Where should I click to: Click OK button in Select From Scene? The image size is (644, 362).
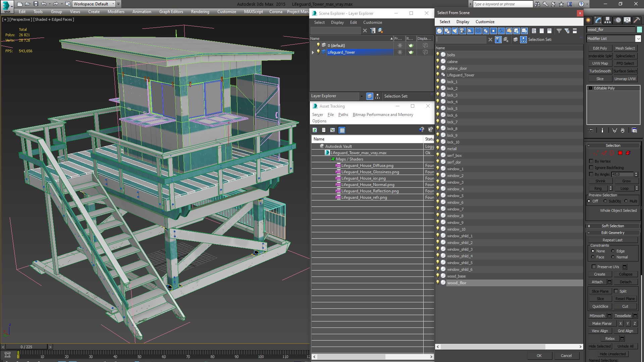click(x=539, y=356)
